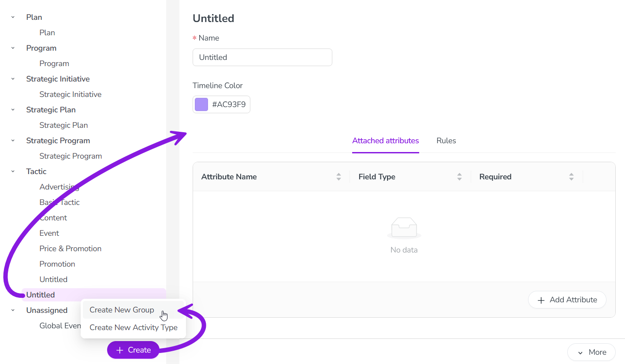Click the purple Create button
This screenshot has width=625, height=364.
click(133, 350)
